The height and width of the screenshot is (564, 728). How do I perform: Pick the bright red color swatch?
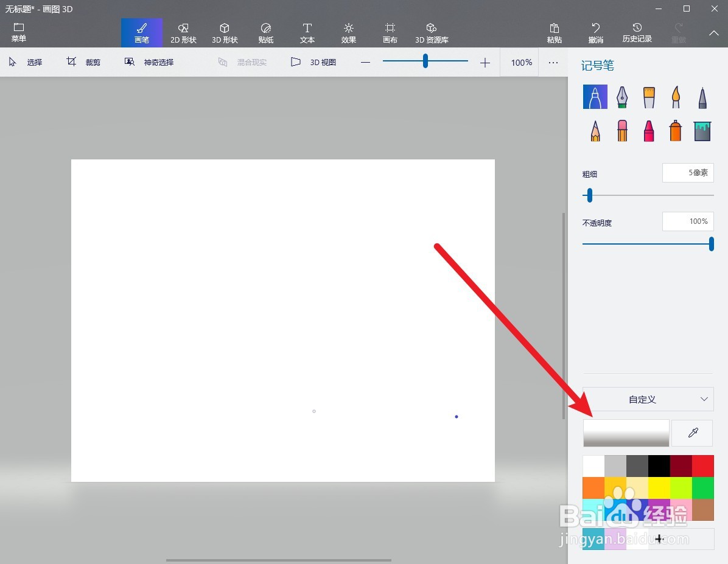(x=703, y=466)
